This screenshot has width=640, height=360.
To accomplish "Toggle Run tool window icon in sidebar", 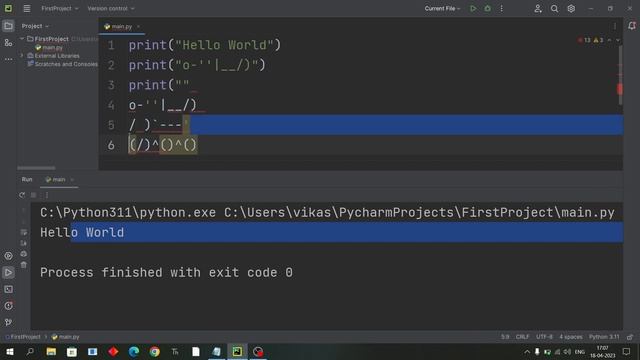I will [x=8, y=273].
